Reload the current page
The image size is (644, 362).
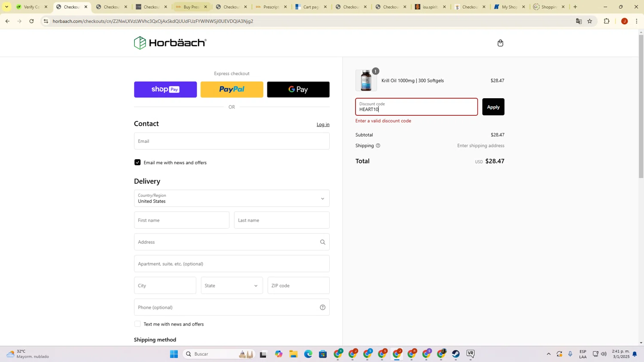point(31,21)
